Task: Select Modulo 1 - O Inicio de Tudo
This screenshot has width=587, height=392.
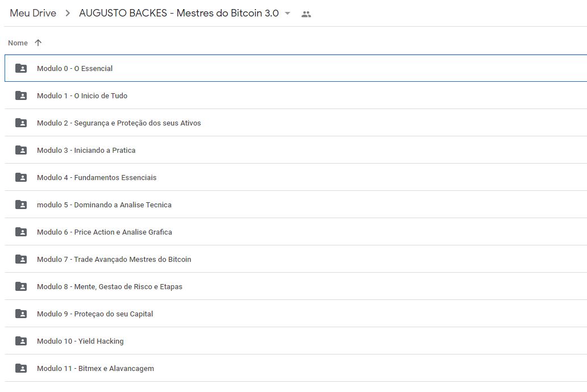Action: pos(82,95)
